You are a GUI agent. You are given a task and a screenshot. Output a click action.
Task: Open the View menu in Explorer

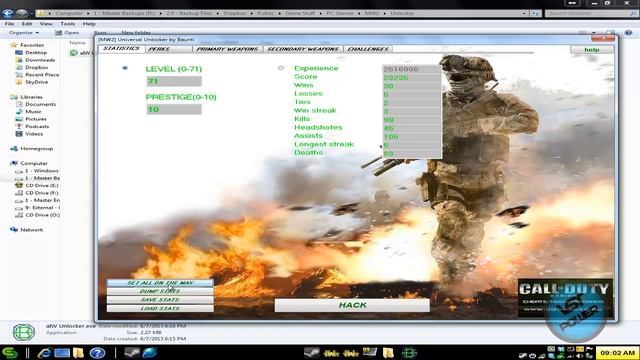[46, 24]
